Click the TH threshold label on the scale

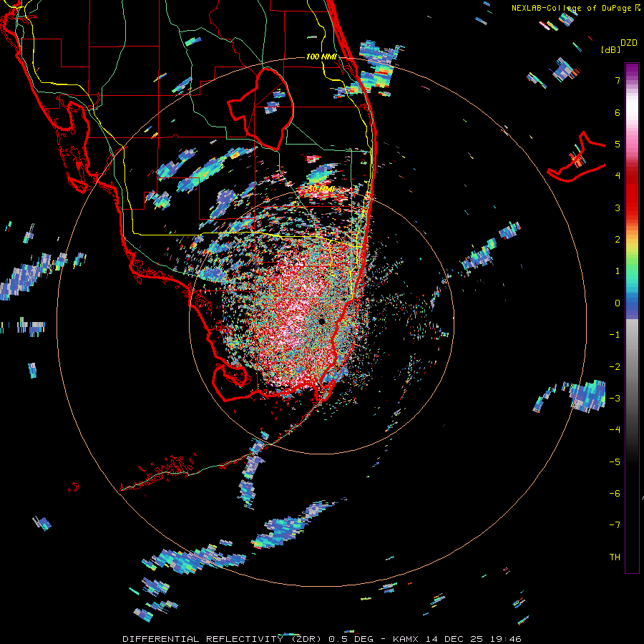coord(615,557)
